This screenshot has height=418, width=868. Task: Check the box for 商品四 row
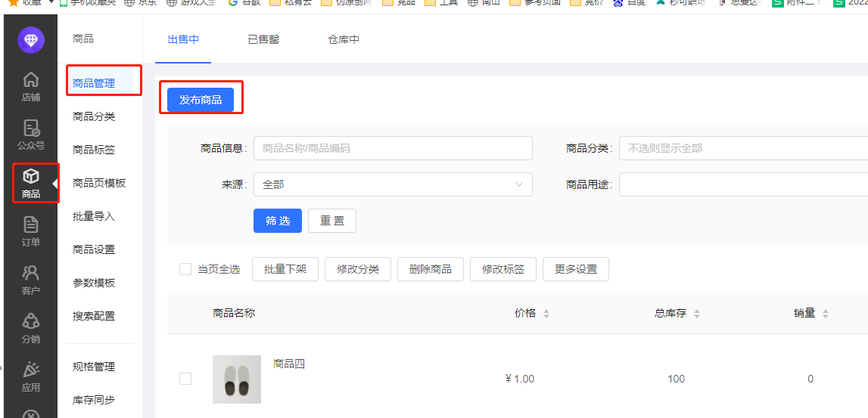pyautogui.click(x=185, y=379)
